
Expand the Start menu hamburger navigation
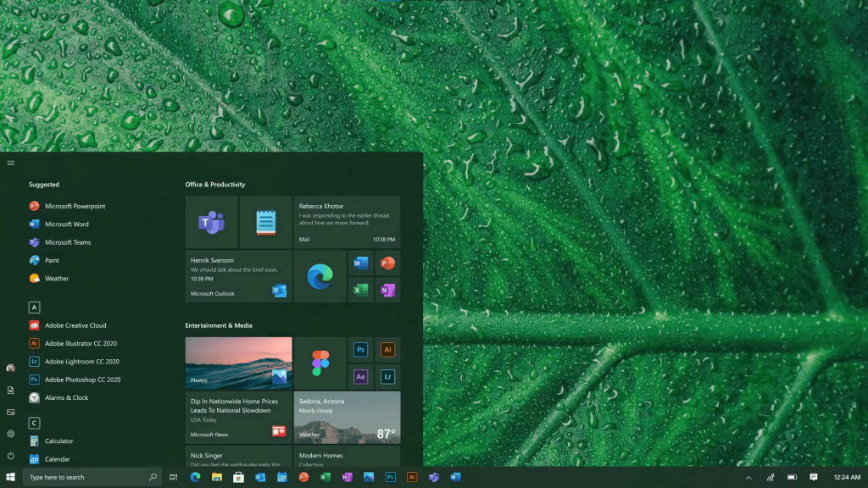[11, 163]
